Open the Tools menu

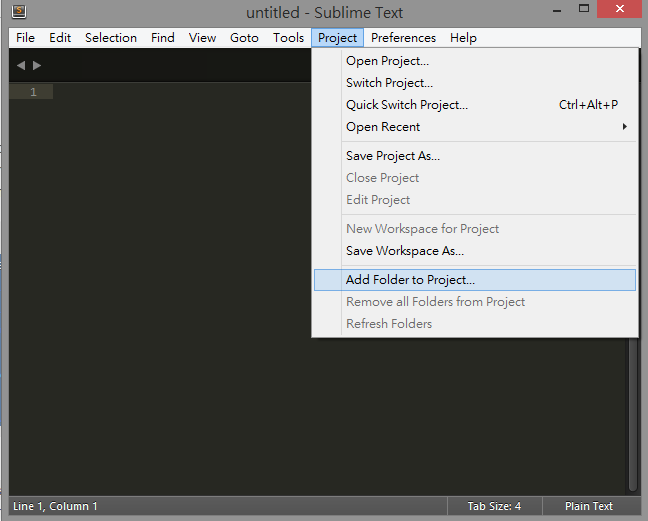coord(288,38)
